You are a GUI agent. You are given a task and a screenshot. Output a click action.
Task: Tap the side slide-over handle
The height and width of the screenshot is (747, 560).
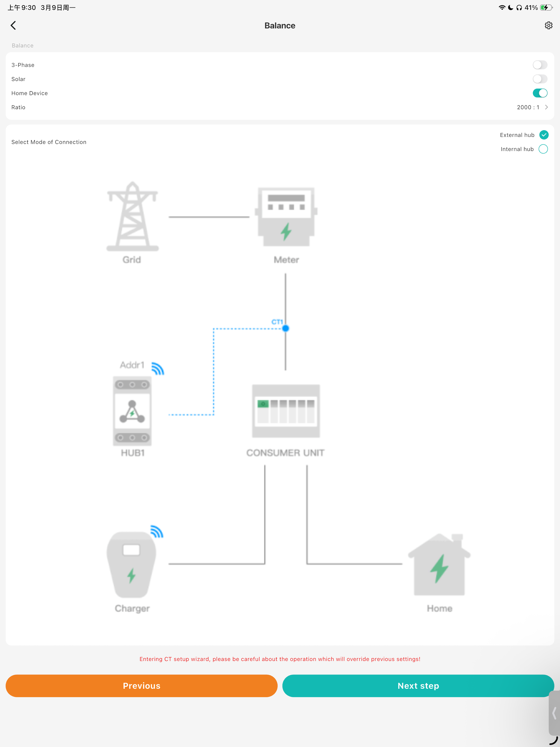[554, 713]
